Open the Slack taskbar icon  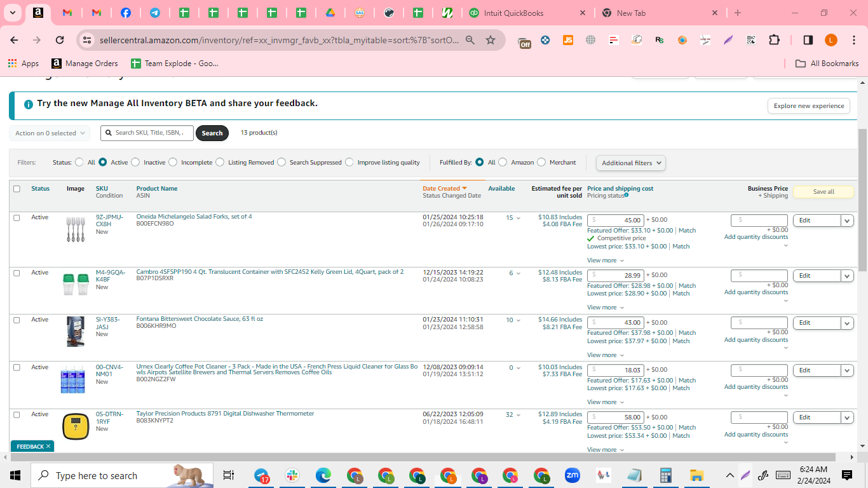click(x=292, y=475)
